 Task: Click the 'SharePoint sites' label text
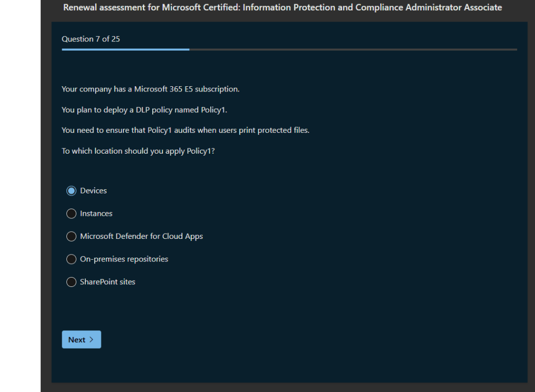[107, 282]
